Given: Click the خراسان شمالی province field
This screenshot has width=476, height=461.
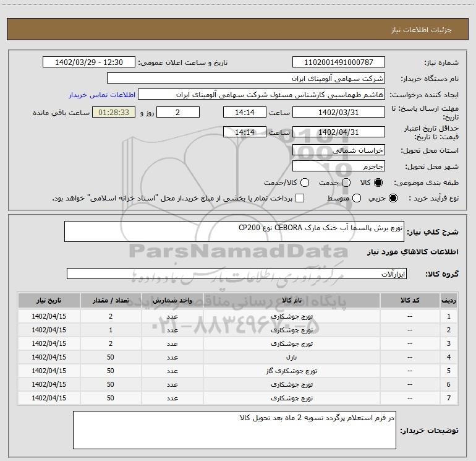Looking at the screenshot, I should click(x=338, y=150).
